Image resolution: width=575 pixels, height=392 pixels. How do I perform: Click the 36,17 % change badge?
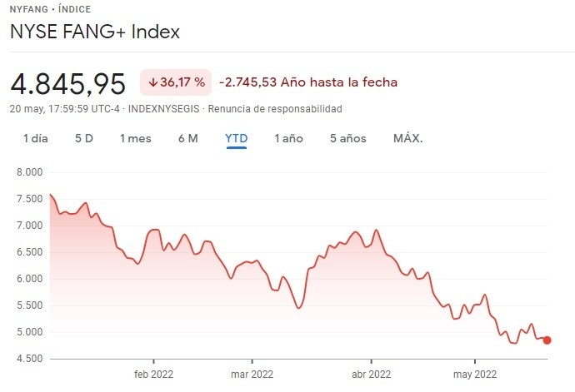175,82
